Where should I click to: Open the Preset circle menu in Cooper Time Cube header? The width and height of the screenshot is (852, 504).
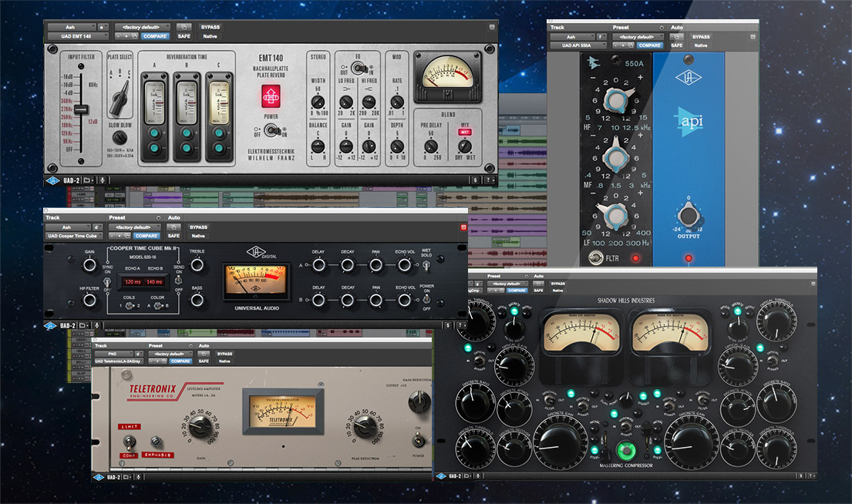pyautogui.click(x=159, y=218)
